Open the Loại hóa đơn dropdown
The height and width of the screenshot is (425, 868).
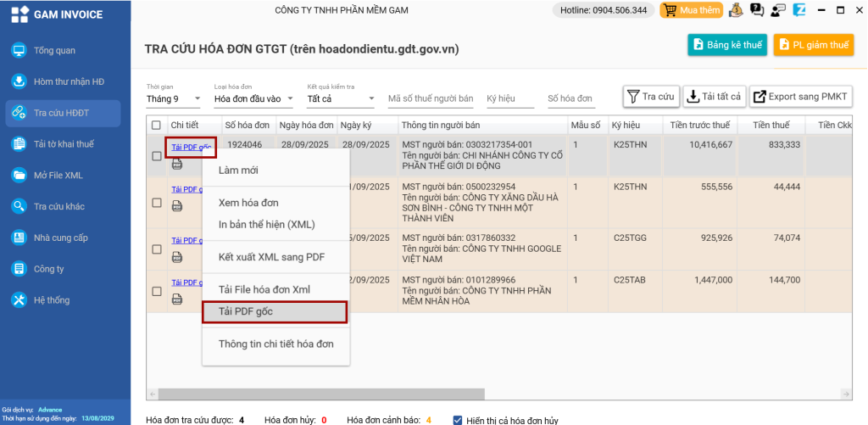pyautogui.click(x=253, y=98)
